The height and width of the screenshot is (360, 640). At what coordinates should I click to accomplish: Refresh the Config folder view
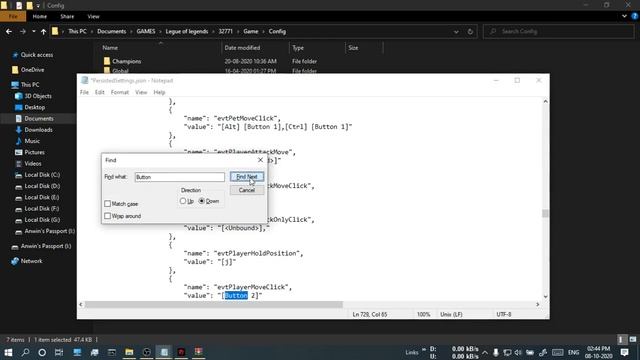470,32
